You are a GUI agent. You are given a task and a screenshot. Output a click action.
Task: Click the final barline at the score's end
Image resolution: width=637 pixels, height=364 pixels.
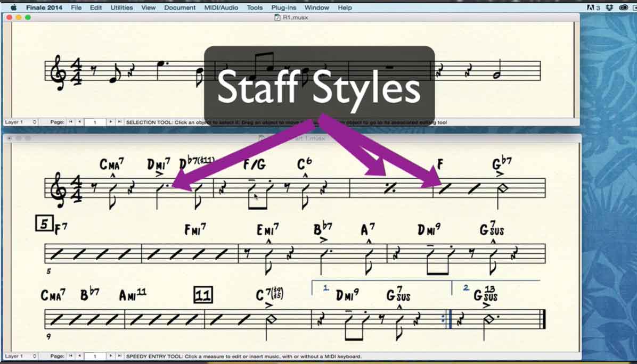pos(542,319)
